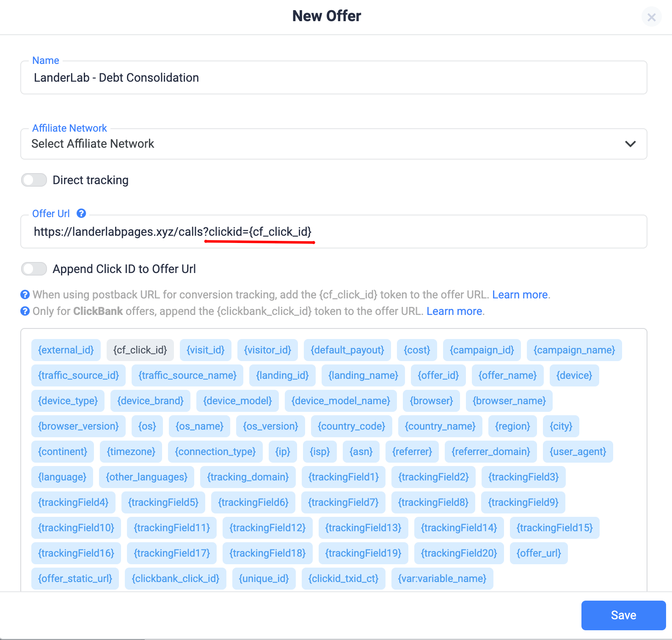Insert the {cost} token
This screenshot has width=672, height=640.
click(417, 350)
